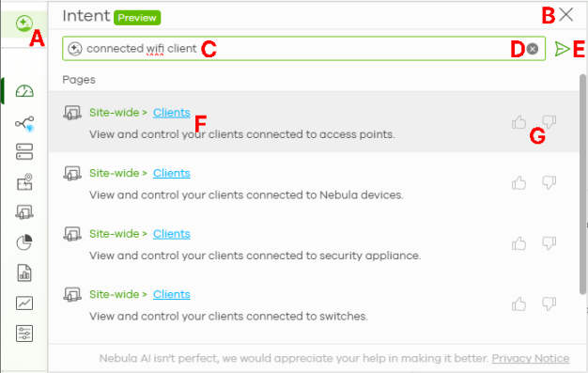
Task: Open the Devices server icon in sidebar
Action: (x=24, y=152)
